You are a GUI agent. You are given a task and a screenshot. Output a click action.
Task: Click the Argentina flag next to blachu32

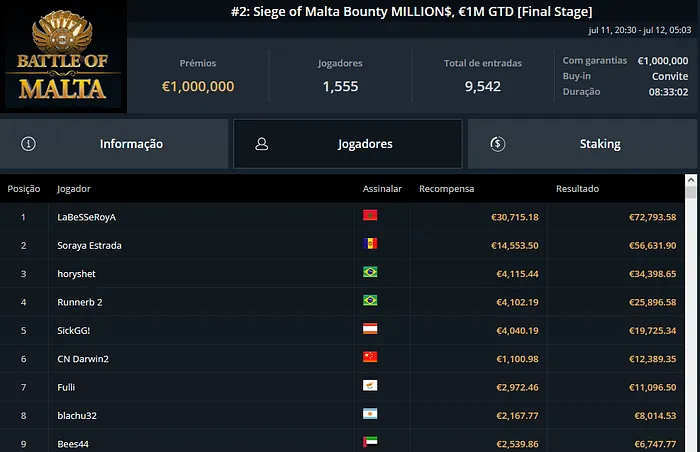[x=370, y=414]
